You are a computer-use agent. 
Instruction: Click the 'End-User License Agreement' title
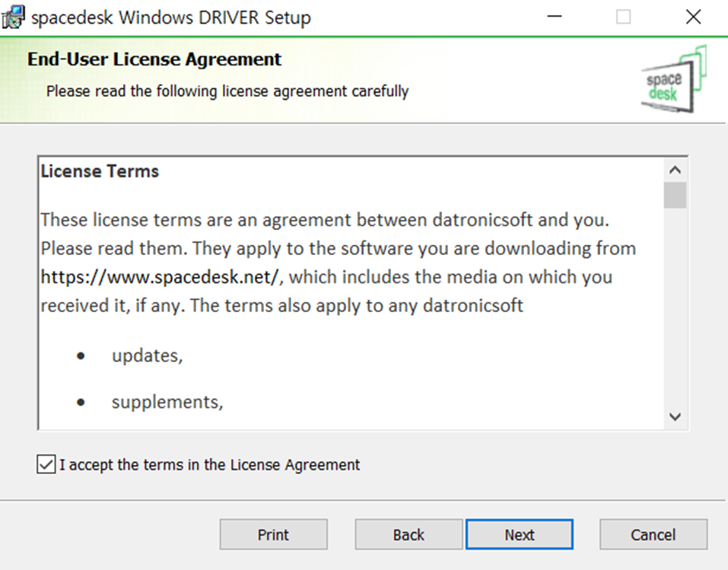pos(154,59)
